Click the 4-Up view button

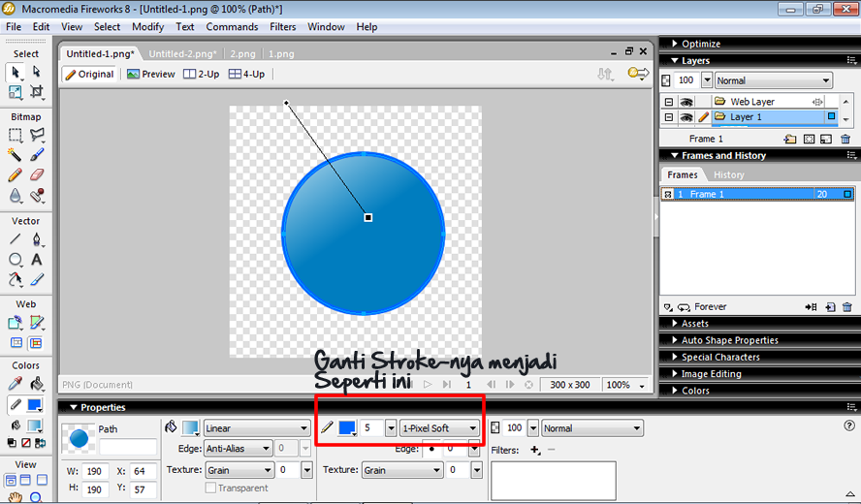246,74
